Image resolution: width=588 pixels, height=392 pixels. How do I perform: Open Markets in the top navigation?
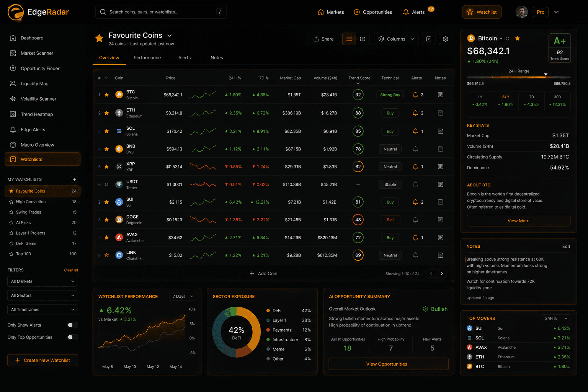331,12
